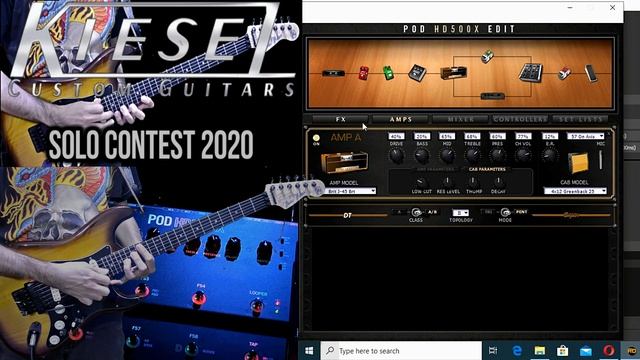Screen dimensions: 640x360
Task: Open Task View on the taskbar
Action: (x=493, y=351)
